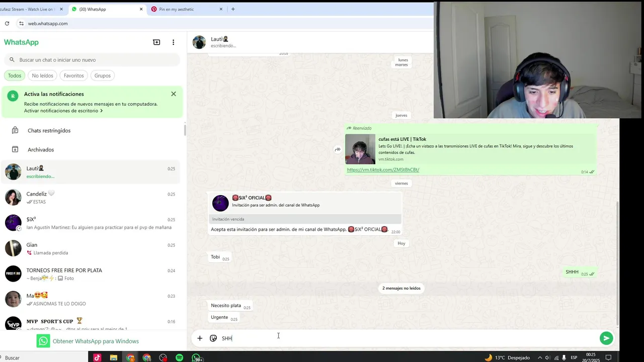This screenshot has width=644, height=362.
Task: Get WhatsApp for Windows
Action: tap(88, 341)
